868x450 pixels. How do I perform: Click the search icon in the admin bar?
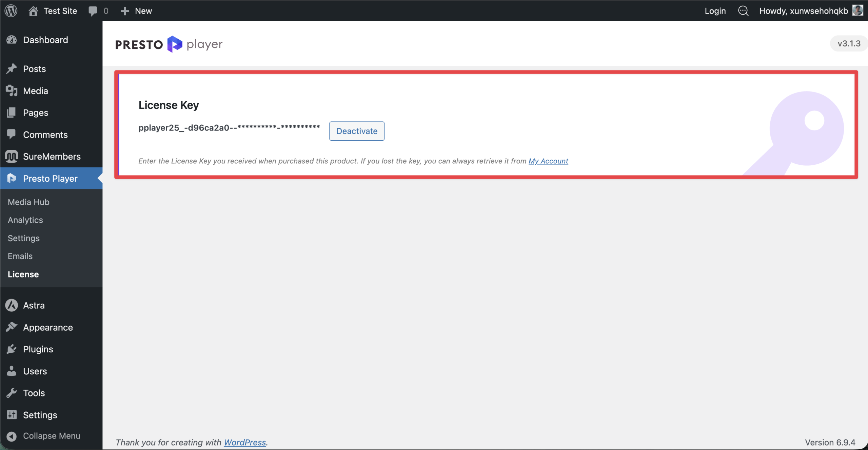click(x=743, y=11)
